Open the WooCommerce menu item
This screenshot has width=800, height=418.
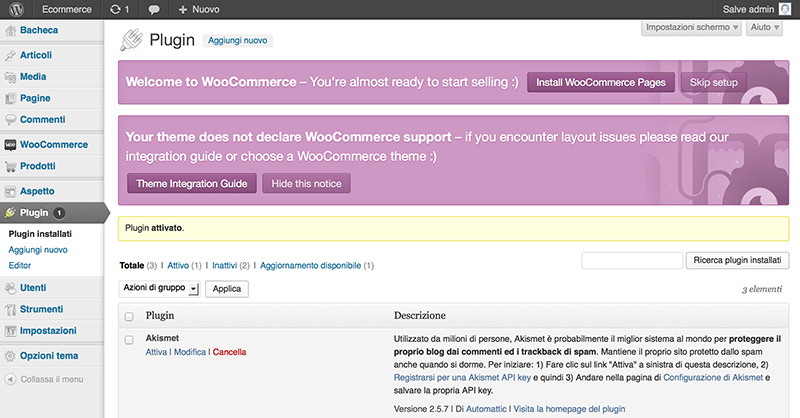pyautogui.click(x=54, y=144)
